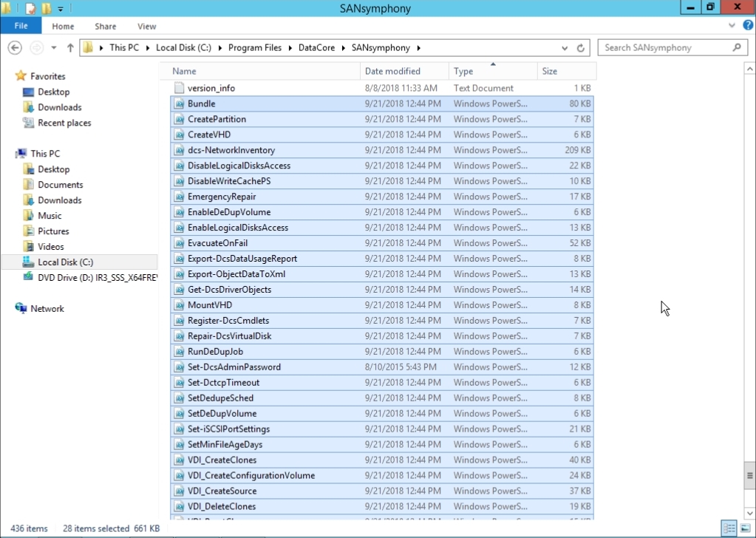Switch to Details view icon in status bar
Viewport: 756px width, 538px height.
(729, 528)
